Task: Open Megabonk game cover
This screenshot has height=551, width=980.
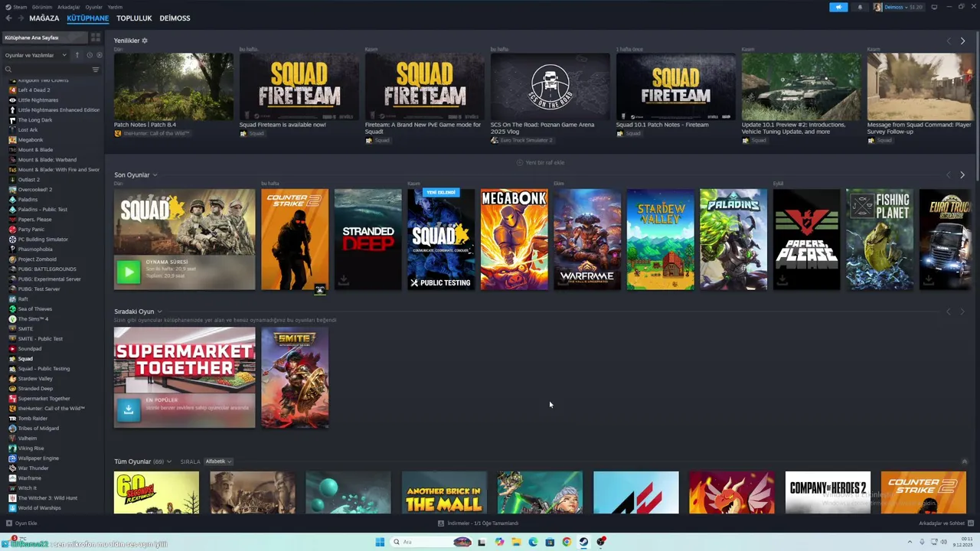Action: [x=514, y=240]
